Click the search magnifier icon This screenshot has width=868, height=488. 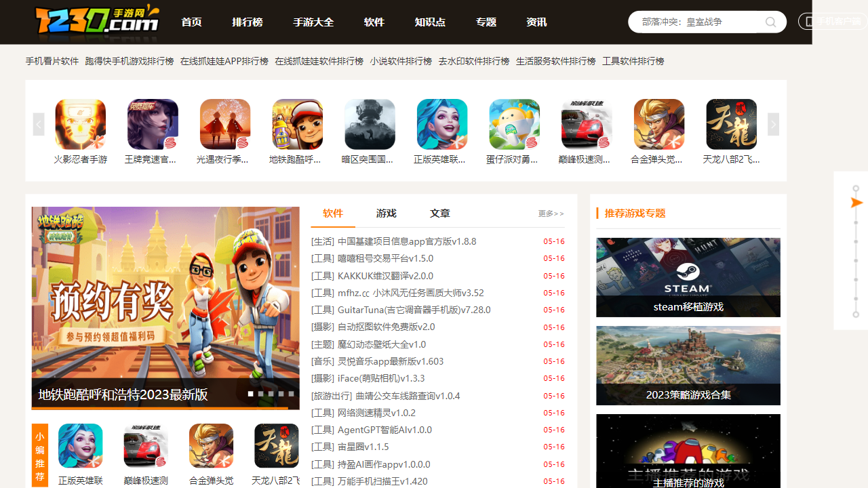770,22
